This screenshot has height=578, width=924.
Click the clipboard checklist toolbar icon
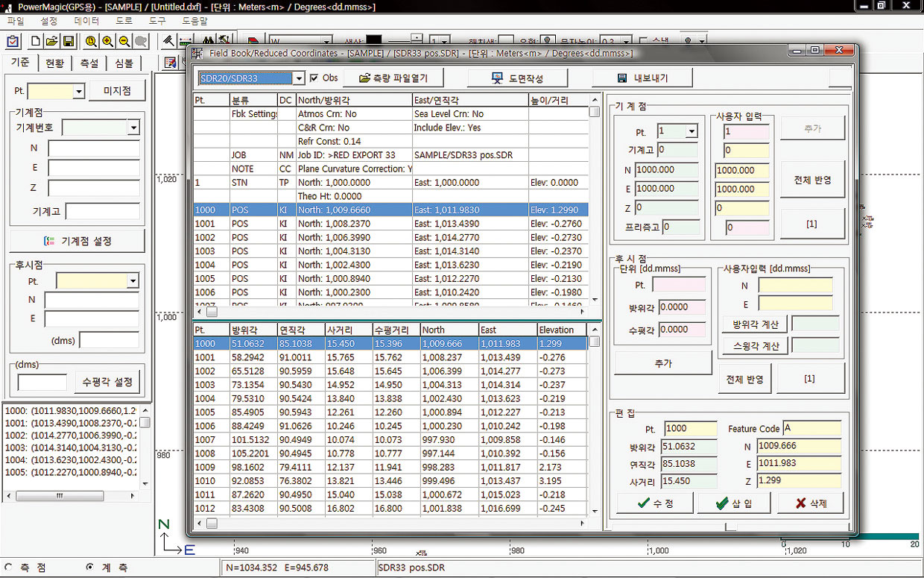pyautogui.click(x=13, y=42)
